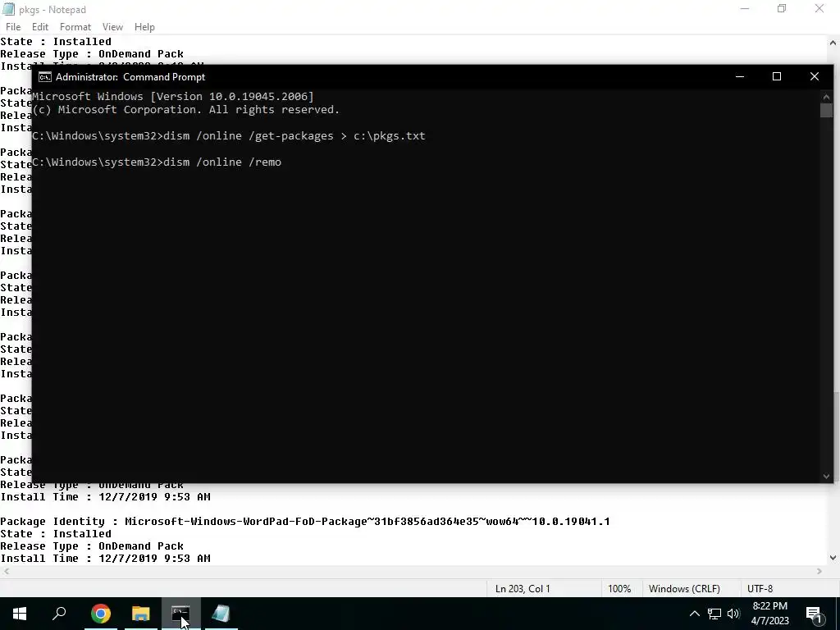Click the Command Prompt scrollbar thumb
This screenshot has width=840, height=630.
click(826, 111)
